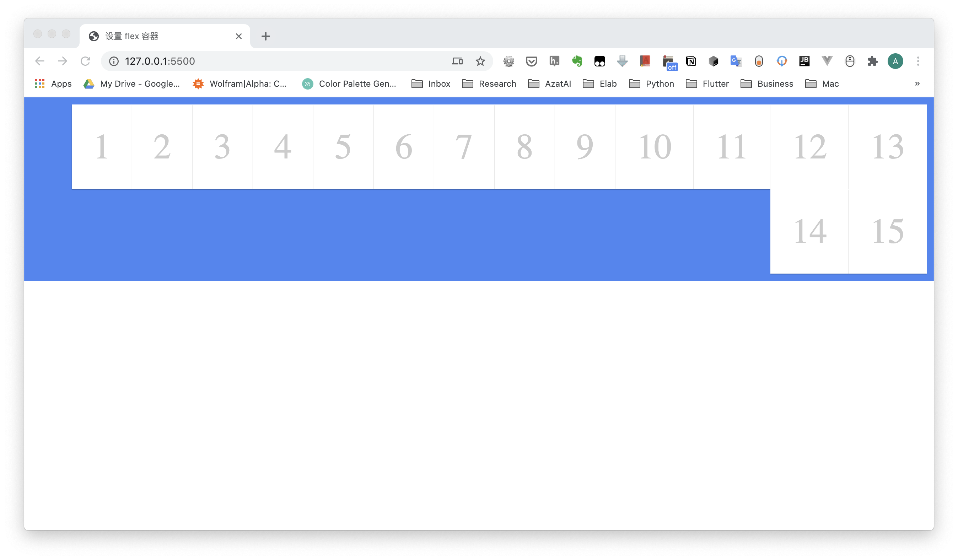Click item number 7 in flex container
Viewport: 958px width, 560px height.
[x=465, y=146]
